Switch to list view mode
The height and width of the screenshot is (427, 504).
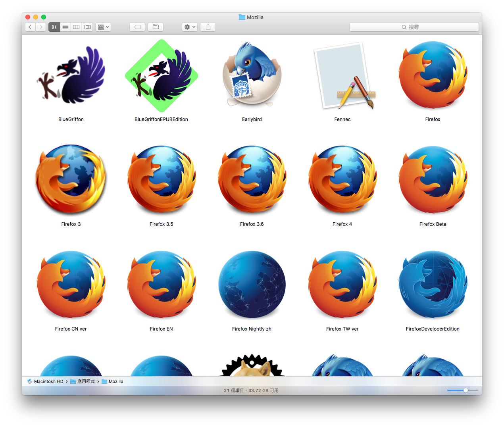(x=65, y=27)
